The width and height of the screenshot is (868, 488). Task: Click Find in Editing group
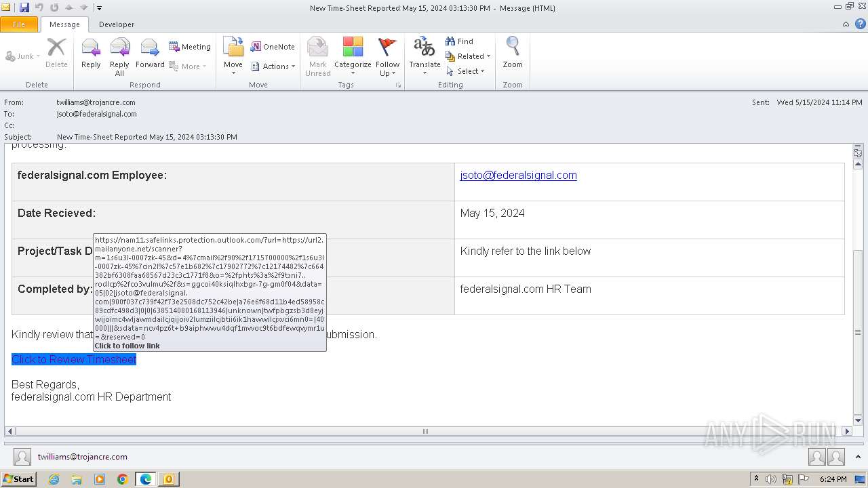459,41
